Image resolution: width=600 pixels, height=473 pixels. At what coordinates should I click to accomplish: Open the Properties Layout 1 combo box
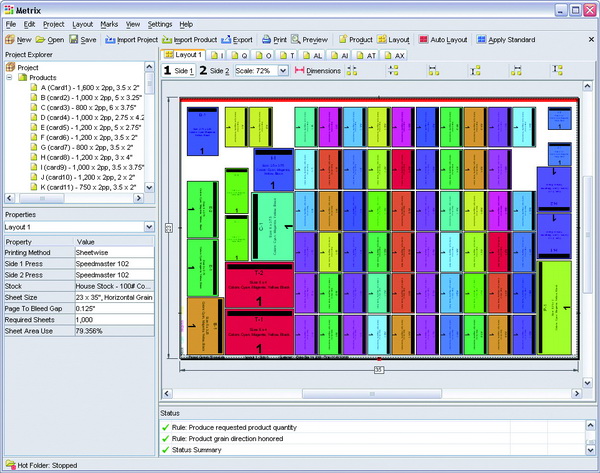click(x=148, y=227)
